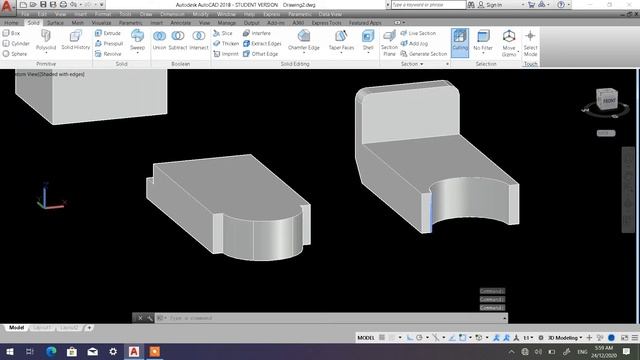
Task: Click the Save icon in Quick Access
Action: point(43,5)
